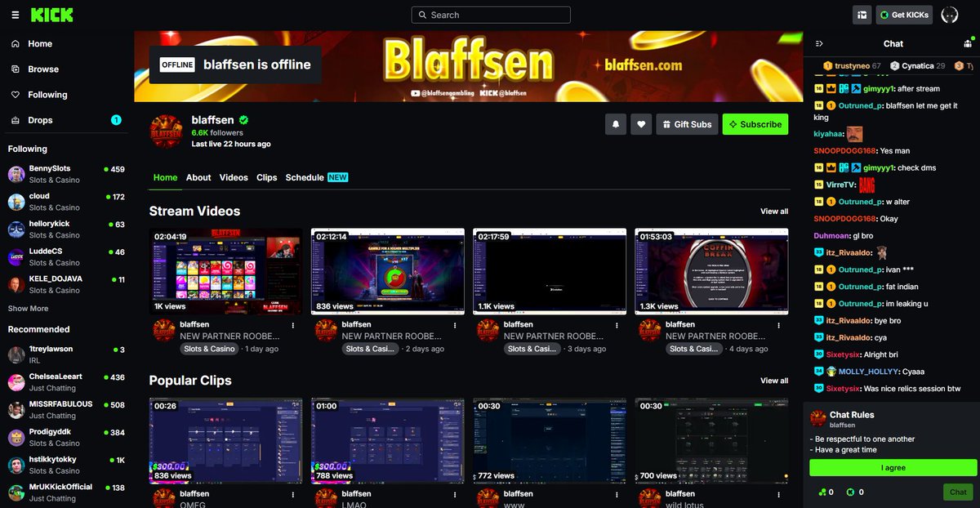Click I agree under Chat Rules
The image size is (980, 508).
pyautogui.click(x=893, y=468)
